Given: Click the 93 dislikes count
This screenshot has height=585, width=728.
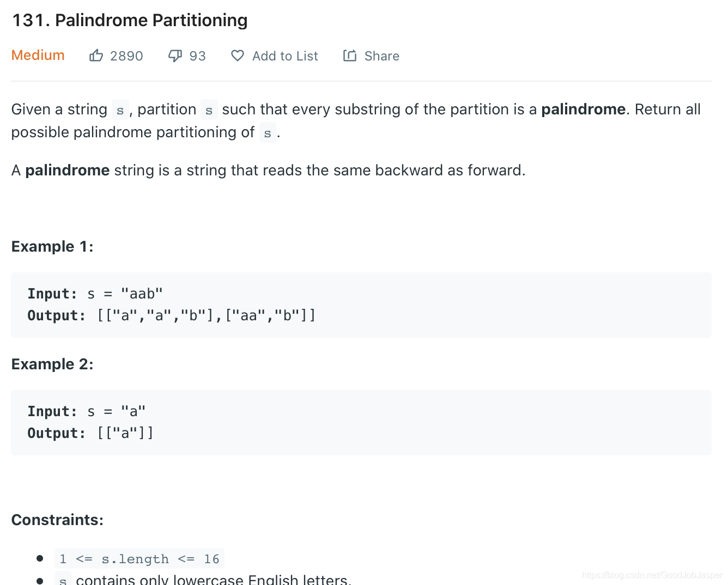Looking at the screenshot, I should (x=197, y=56).
